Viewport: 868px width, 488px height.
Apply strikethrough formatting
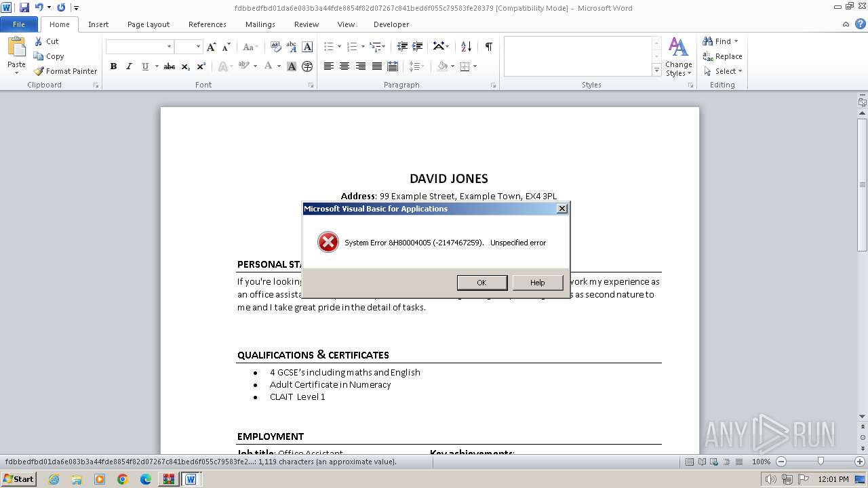[170, 66]
